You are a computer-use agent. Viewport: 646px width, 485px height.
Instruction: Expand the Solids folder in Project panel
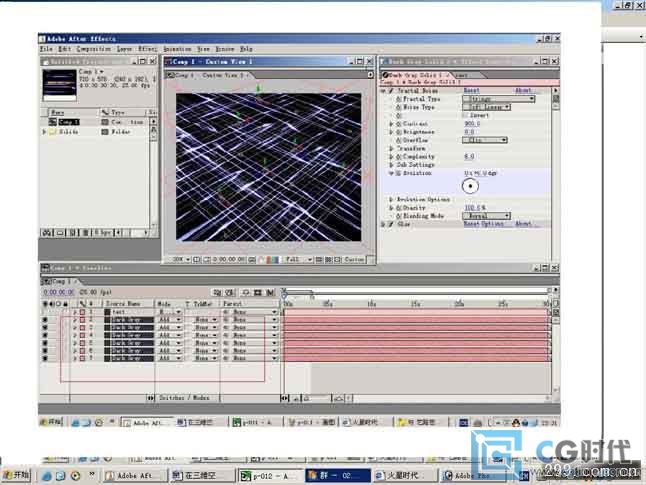(44, 132)
